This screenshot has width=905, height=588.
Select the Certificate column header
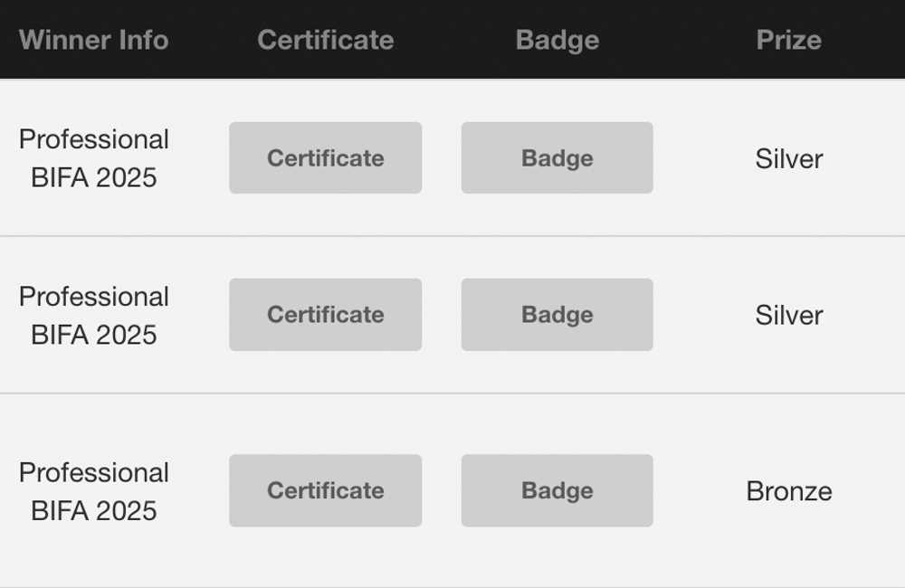tap(325, 40)
